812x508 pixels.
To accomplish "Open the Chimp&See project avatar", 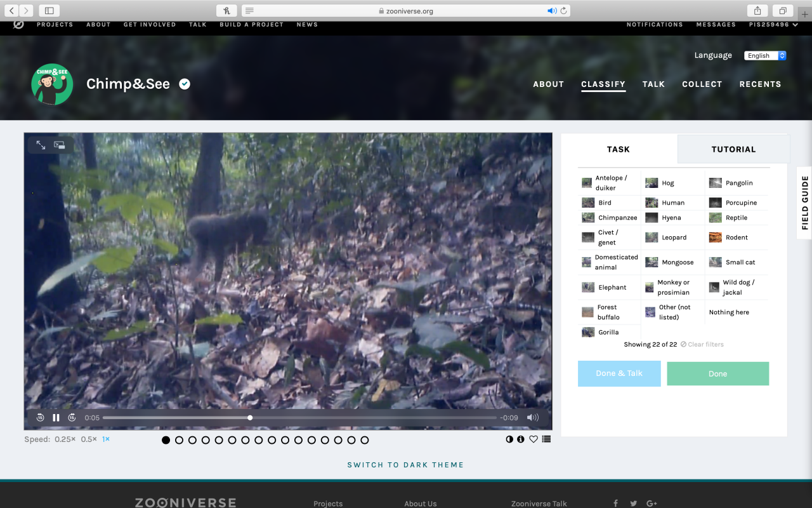I will (x=52, y=84).
